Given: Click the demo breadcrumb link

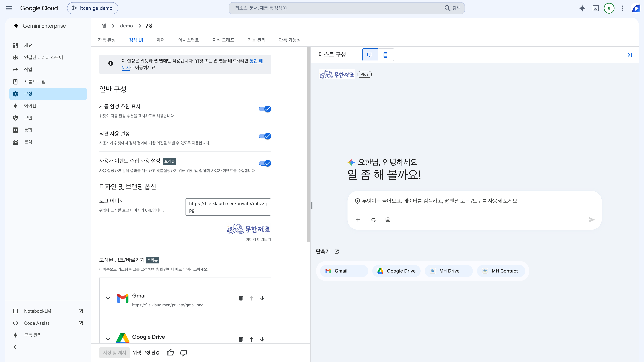Looking at the screenshot, I should coord(126,26).
